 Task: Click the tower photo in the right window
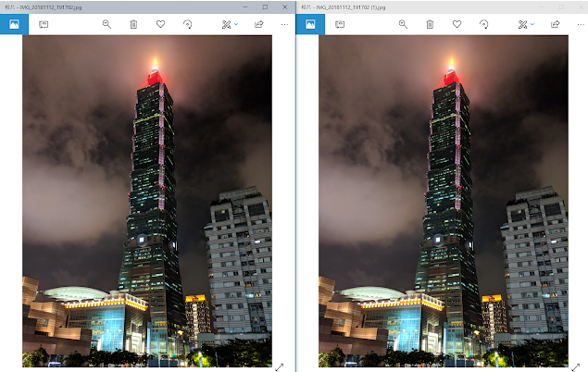pos(443,204)
